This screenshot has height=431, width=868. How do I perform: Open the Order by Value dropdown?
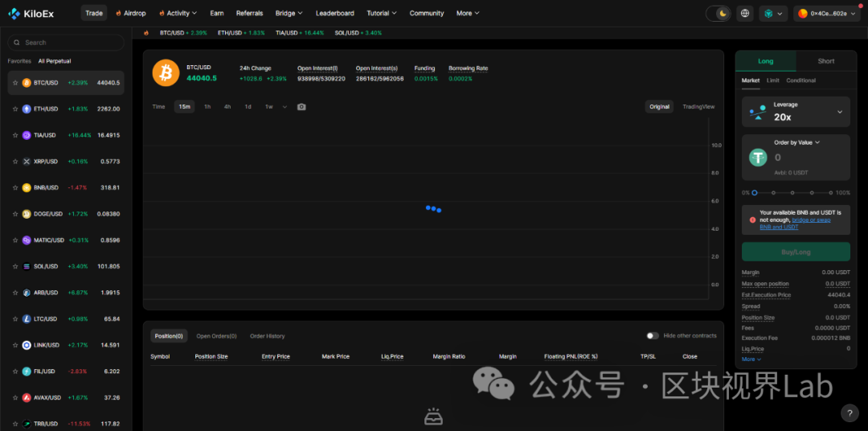coord(796,142)
